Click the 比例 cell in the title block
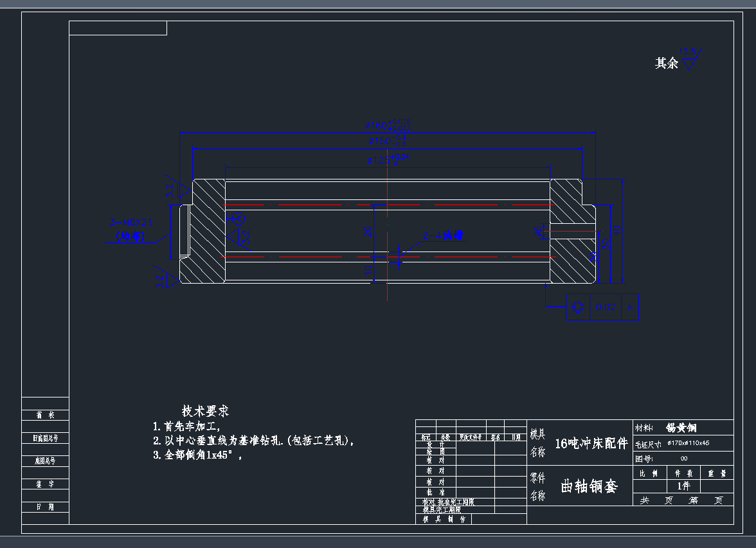This screenshot has height=548, width=756. tap(649, 473)
